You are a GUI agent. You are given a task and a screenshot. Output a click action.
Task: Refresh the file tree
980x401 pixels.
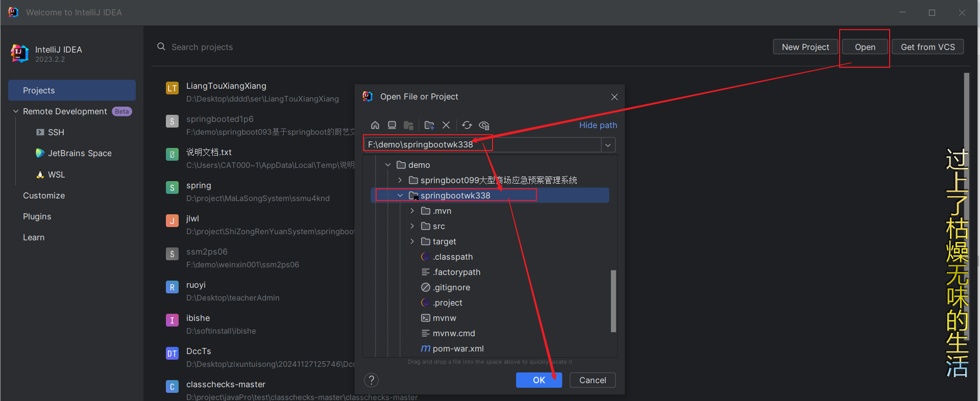click(x=467, y=125)
